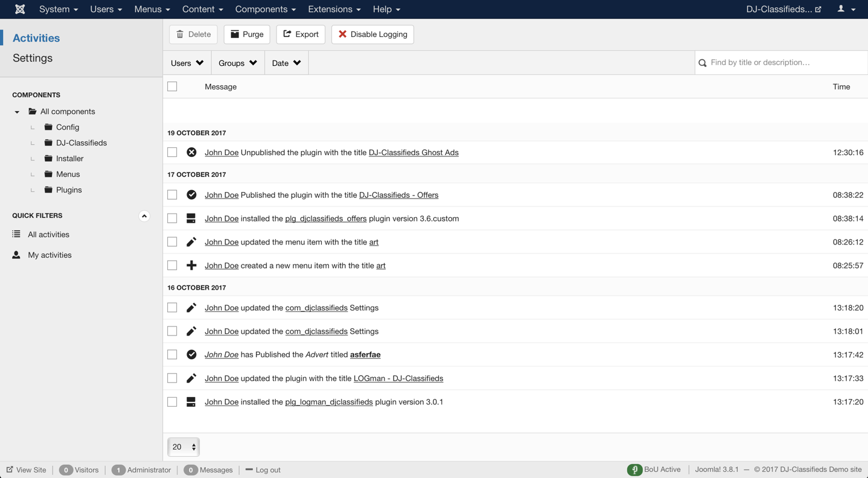Open the Users menu in top bar
This screenshot has height=478, width=868.
click(106, 9)
